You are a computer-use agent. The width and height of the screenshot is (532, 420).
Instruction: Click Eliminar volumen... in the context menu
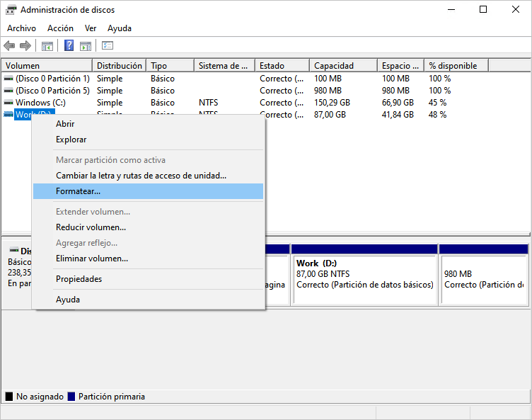click(x=92, y=259)
